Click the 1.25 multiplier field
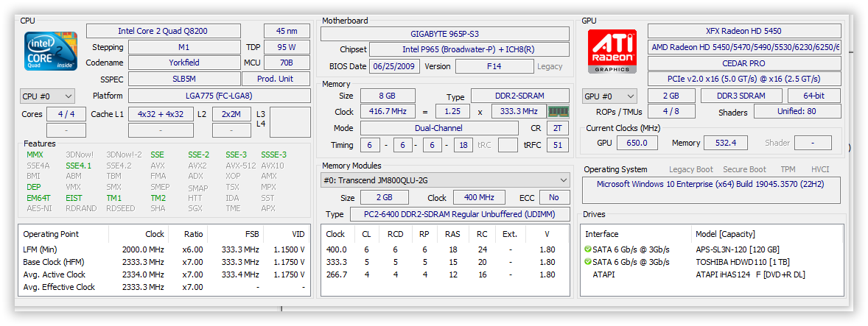This screenshot has height=326, width=868. 452,112
